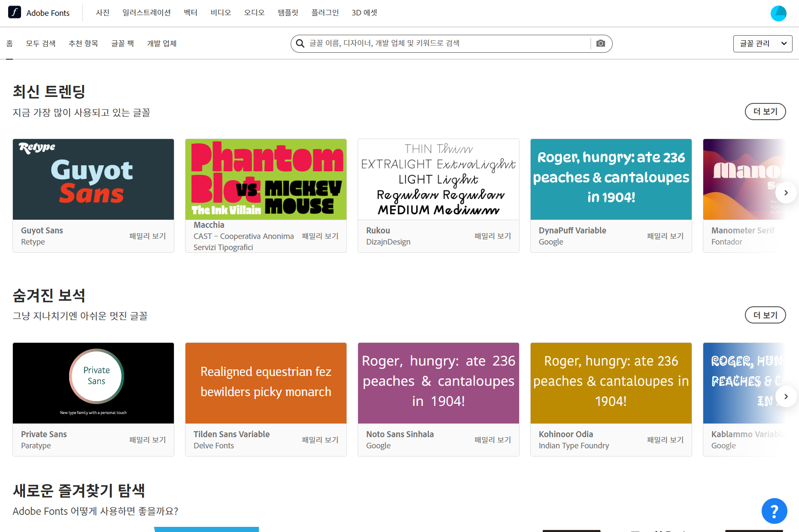
Task: Click the DynaPuff Variable font name
Action: tap(572, 230)
